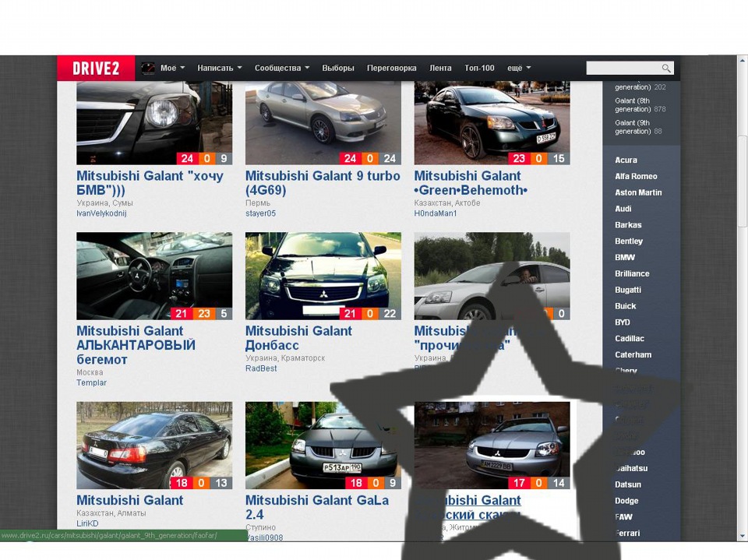This screenshot has width=748, height=560.
Task: Choose Dodge in the brand list
Action: coord(626,501)
